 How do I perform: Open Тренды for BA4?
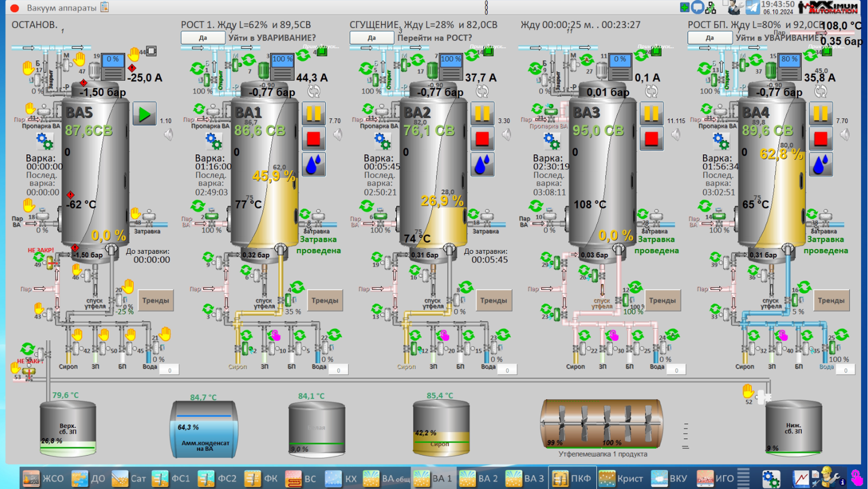pyautogui.click(x=831, y=300)
